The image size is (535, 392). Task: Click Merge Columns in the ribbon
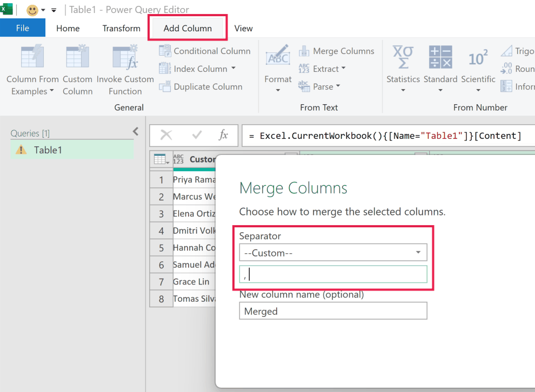[337, 51]
